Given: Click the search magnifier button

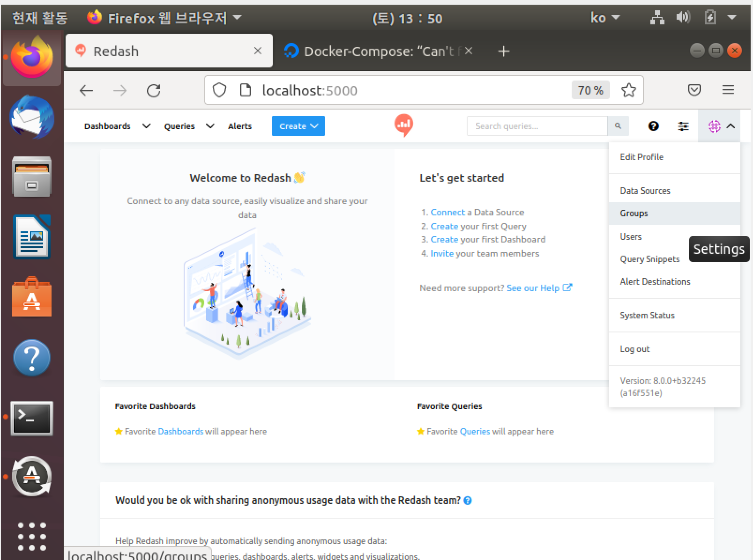Looking at the screenshot, I should 618,126.
